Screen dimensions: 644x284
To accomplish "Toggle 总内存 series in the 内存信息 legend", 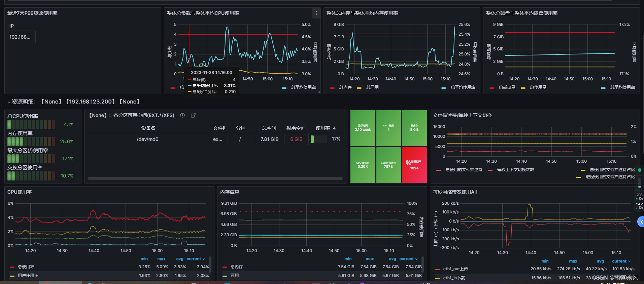I will click(237, 267).
